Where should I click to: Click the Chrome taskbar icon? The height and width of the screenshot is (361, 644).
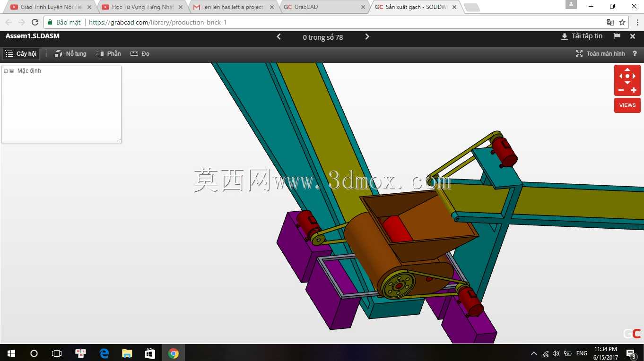click(x=174, y=353)
